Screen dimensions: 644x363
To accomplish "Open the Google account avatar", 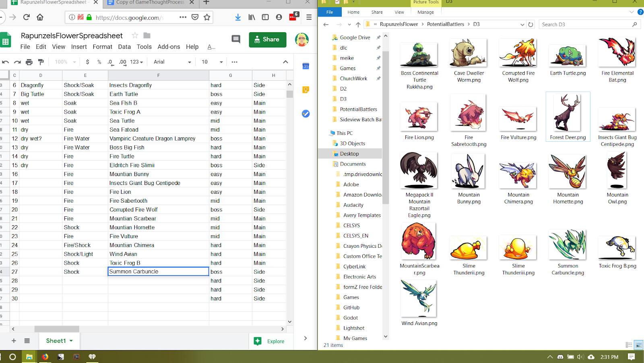I will coord(301,39).
